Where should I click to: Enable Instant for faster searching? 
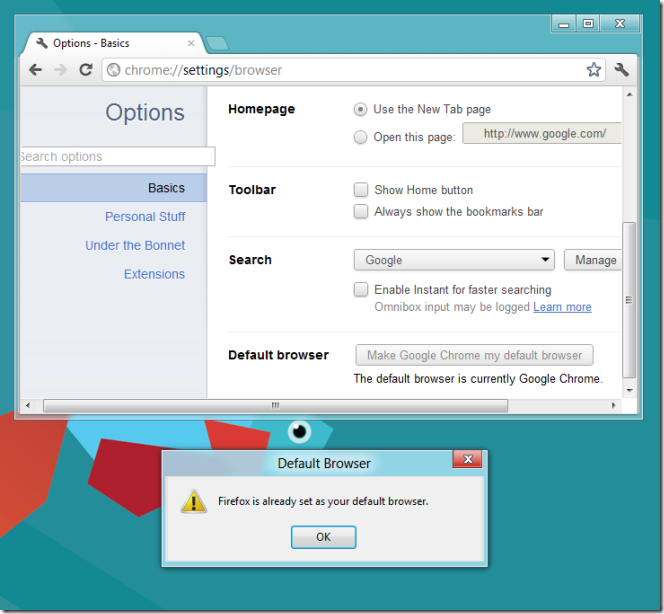tap(361, 290)
